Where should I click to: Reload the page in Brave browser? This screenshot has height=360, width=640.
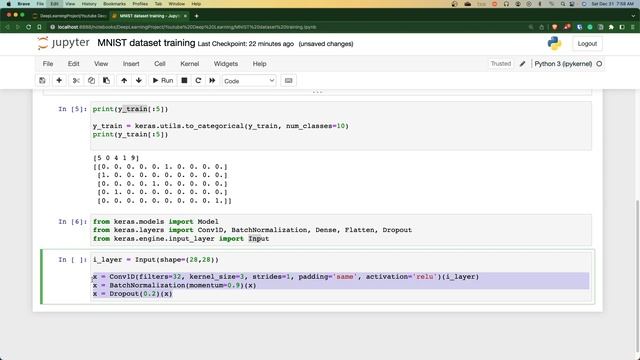coord(28,27)
